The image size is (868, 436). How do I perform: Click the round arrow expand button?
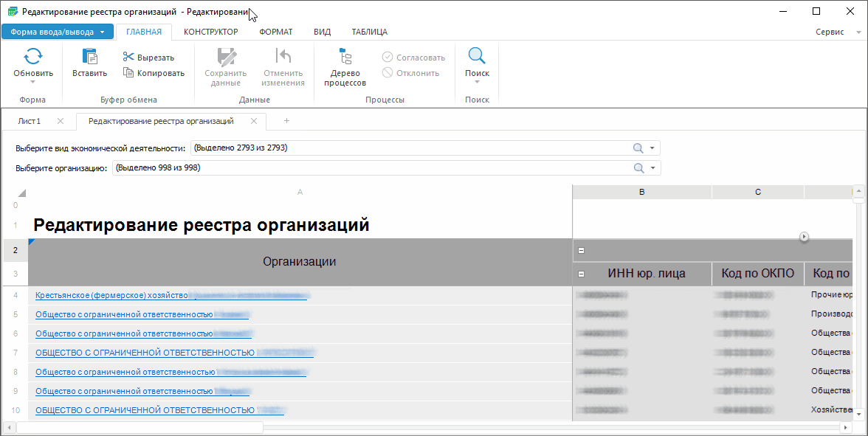(x=804, y=237)
